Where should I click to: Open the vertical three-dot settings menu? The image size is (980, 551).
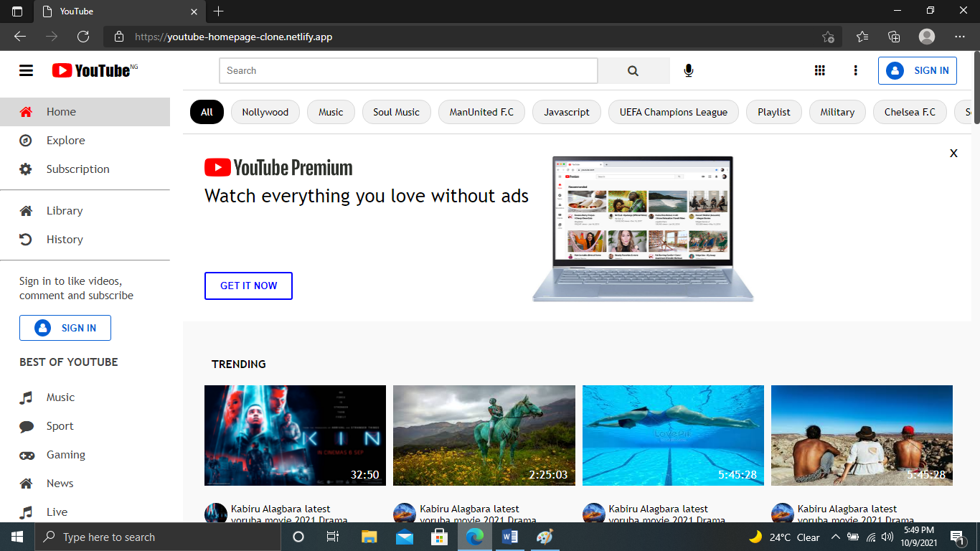[x=855, y=70]
